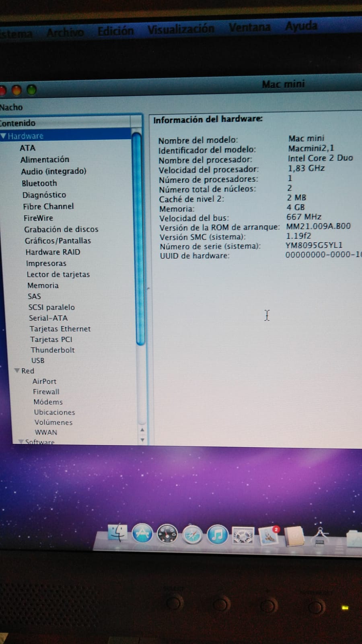Open the Edición menu

(x=115, y=31)
